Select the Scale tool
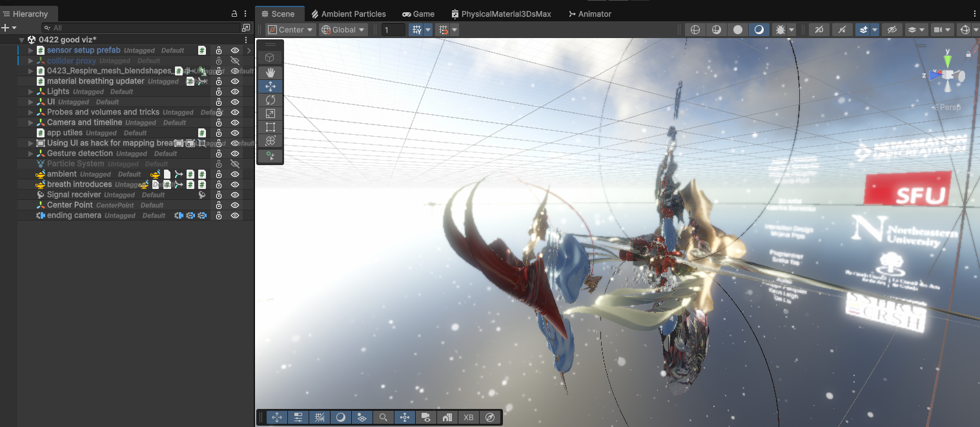The image size is (980, 427). point(270,114)
